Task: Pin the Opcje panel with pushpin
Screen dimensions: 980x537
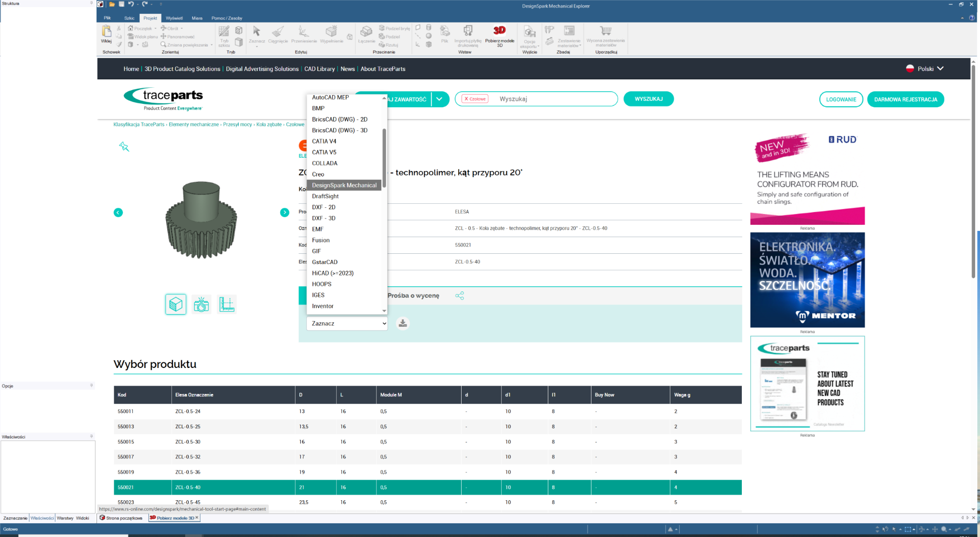Action: point(91,386)
